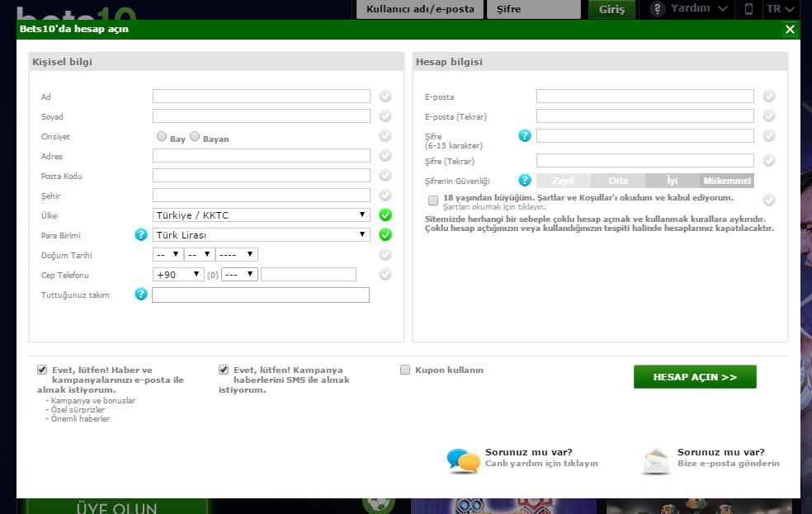Image resolution: width=812 pixels, height=514 pixels.
Task: Open the birth month dropdown
Action: (x=200, y=254)
